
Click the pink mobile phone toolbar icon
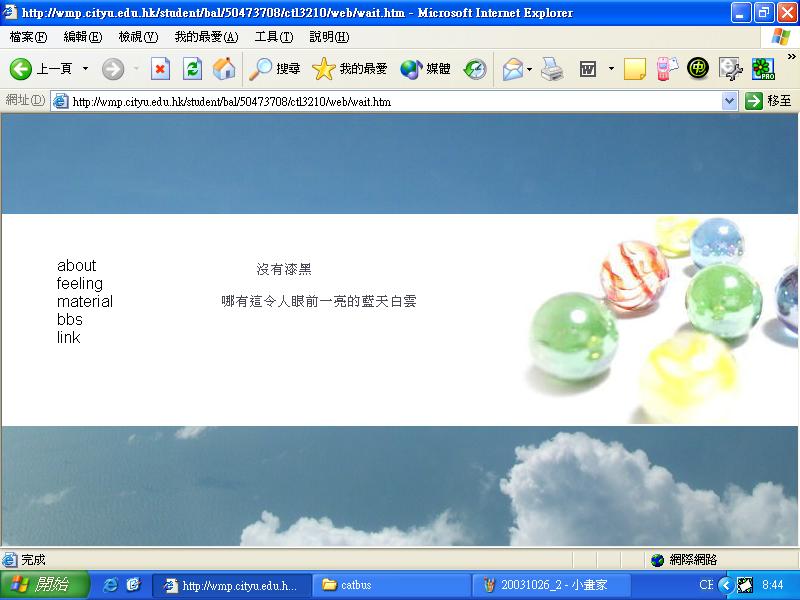tap(666, 69)
